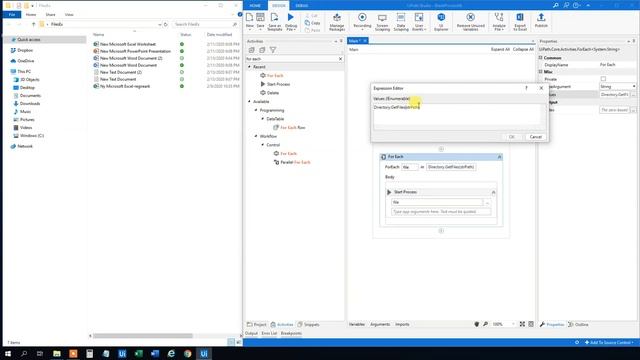Click fit-to-screen icon below the designer

click(x=522, y=324)
